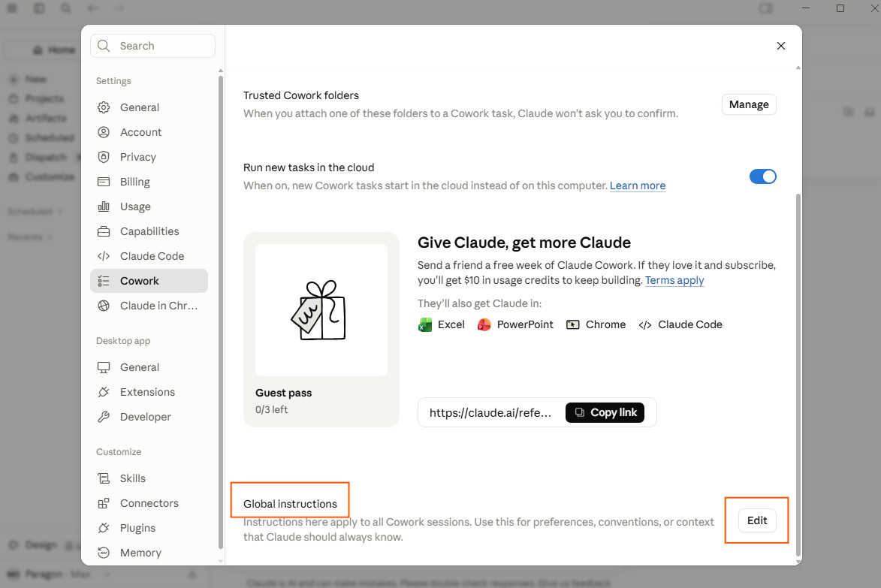Copy the referral link
The image size is (881, 588).
(605, 412)
